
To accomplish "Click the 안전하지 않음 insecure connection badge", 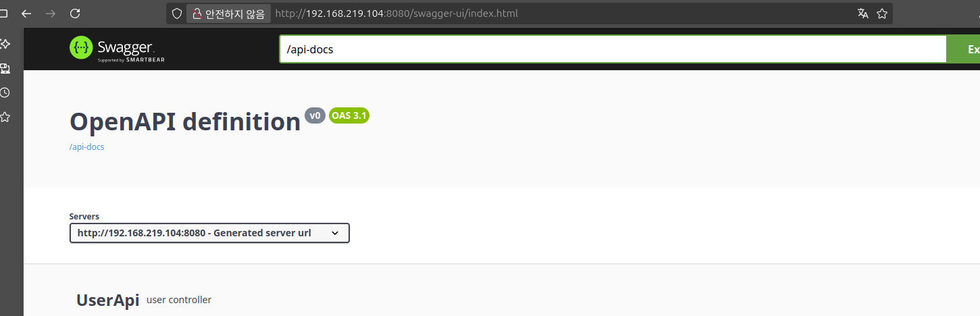I will tap(228, 14).
